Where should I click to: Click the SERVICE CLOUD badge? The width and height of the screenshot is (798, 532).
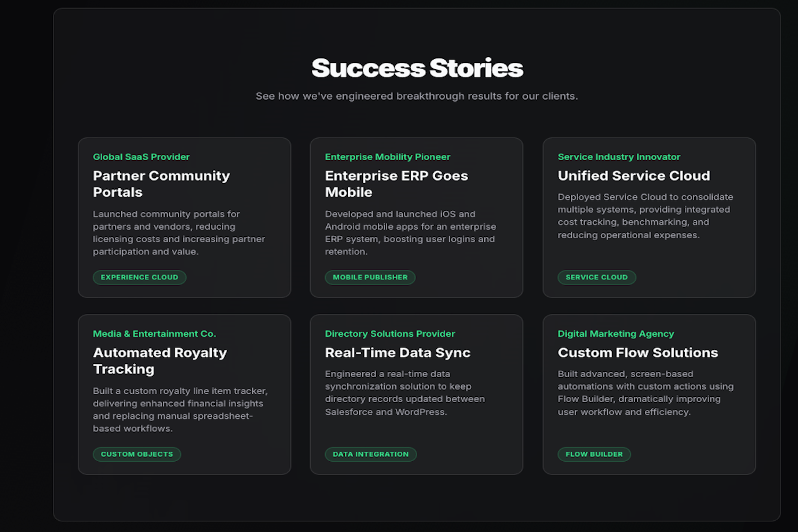(x=596, y=277)
